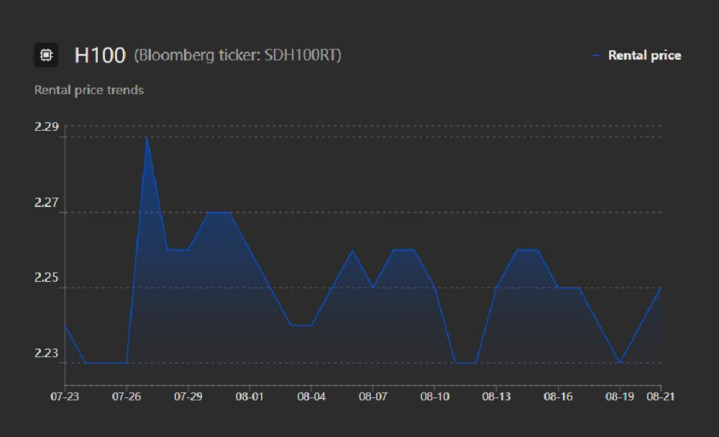This screenshot has width=719, height=437.
Task: Click the H100 title heading
Action: coord(99,55)
